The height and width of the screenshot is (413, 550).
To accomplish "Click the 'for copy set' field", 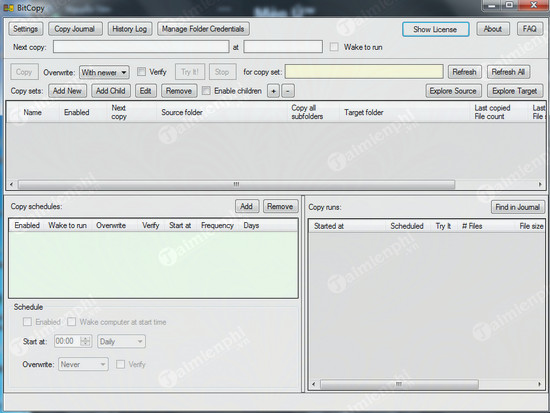I will (x=364, y=72).
